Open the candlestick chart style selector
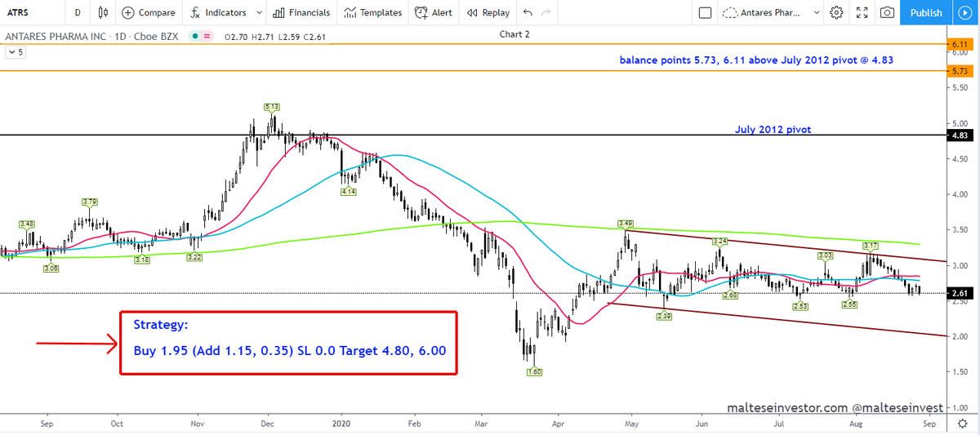Screen dimensions: 980x435 click(102, 12)
